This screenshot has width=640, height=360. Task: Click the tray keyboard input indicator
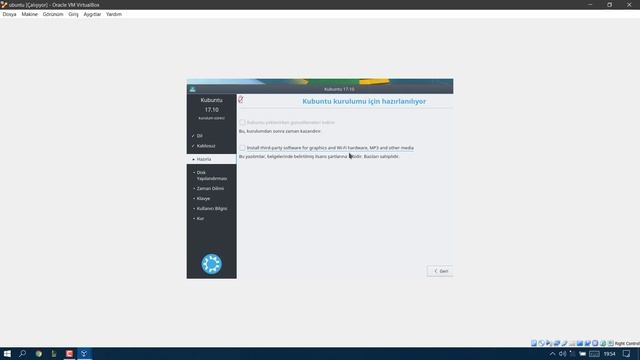pyautogui.click(x=594, y=354)
